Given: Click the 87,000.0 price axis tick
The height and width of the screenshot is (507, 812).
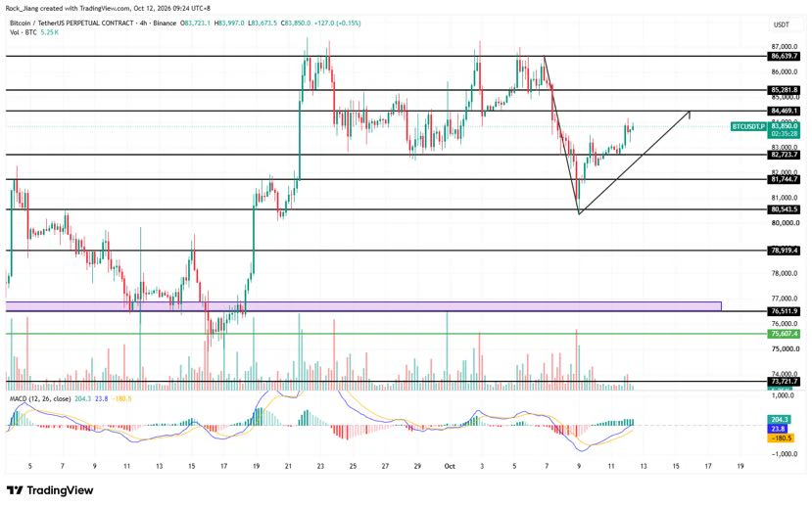Looking at the screenshot, I should (784, 47).
